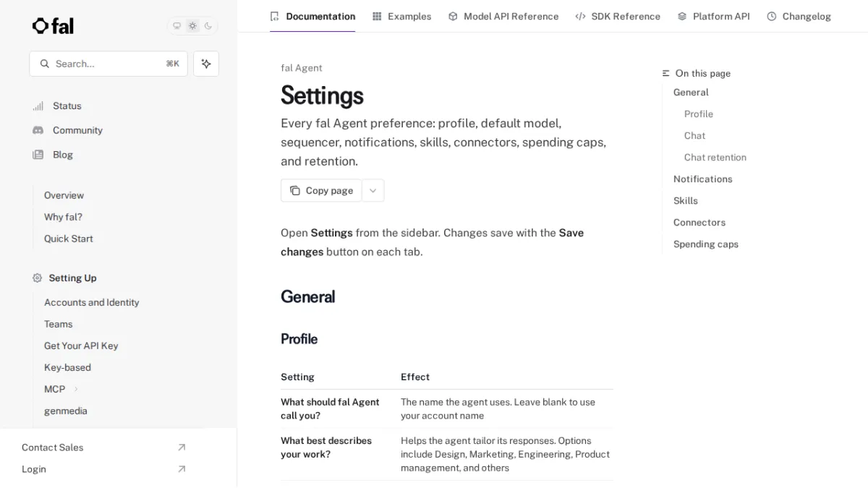This screenshot has height=488, width=868.
Task: Open SDK Reference tab
Action: pyautogui.click(x=618, y=16)
